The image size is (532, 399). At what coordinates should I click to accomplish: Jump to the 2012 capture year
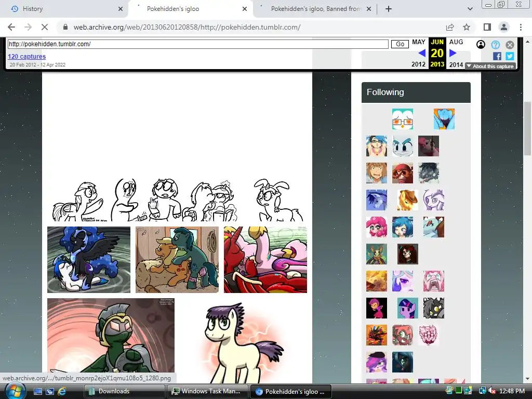pos(418,64)
